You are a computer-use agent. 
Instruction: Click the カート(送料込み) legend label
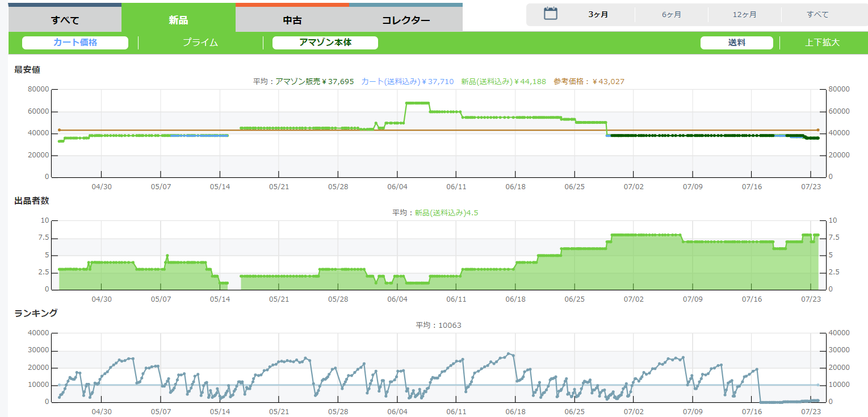pos(407,82)
